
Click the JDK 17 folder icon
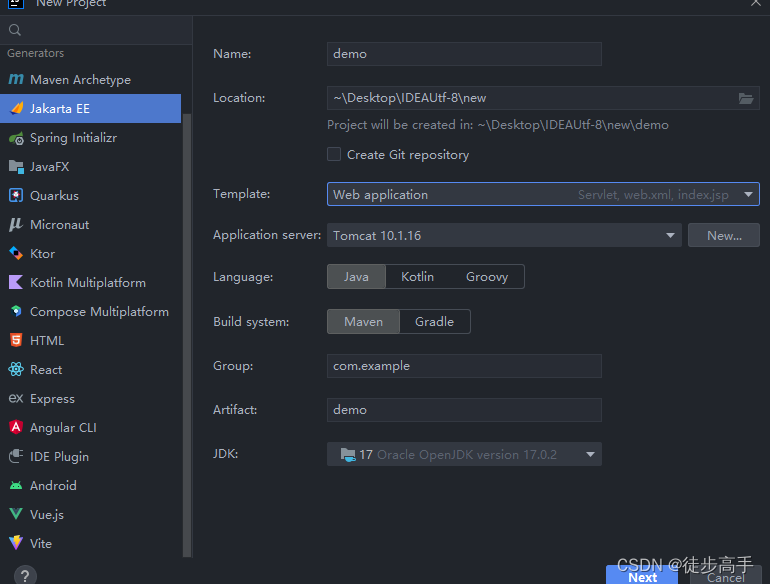(x=348, y=455)
